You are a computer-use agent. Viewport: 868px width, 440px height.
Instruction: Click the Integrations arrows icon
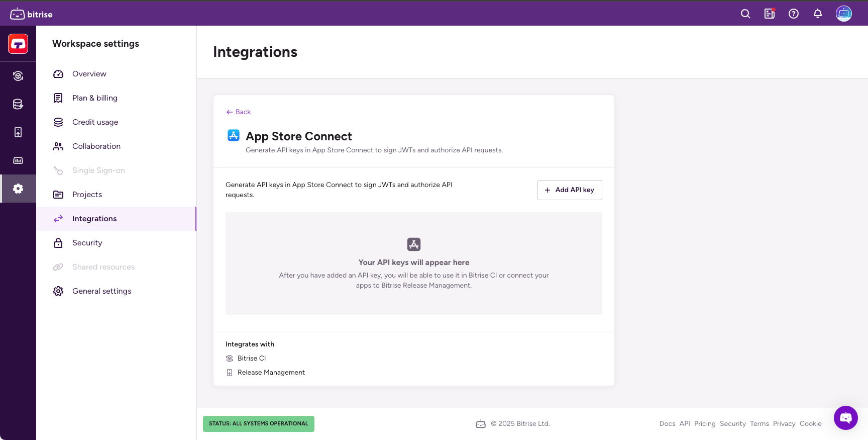58,219
